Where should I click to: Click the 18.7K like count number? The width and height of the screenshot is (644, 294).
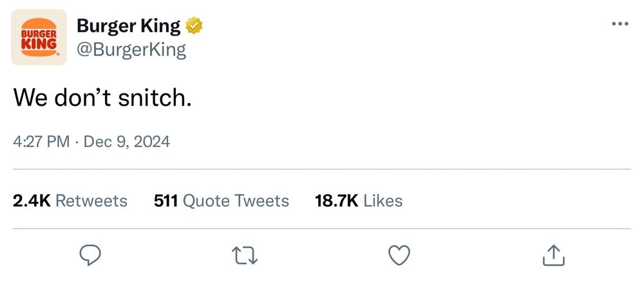pos(336,201)
